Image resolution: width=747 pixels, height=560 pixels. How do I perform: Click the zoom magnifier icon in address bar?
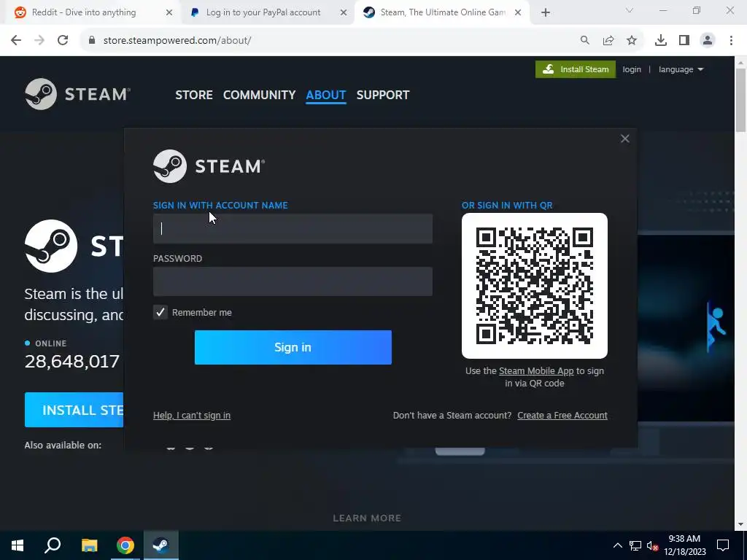coord(584,41)
